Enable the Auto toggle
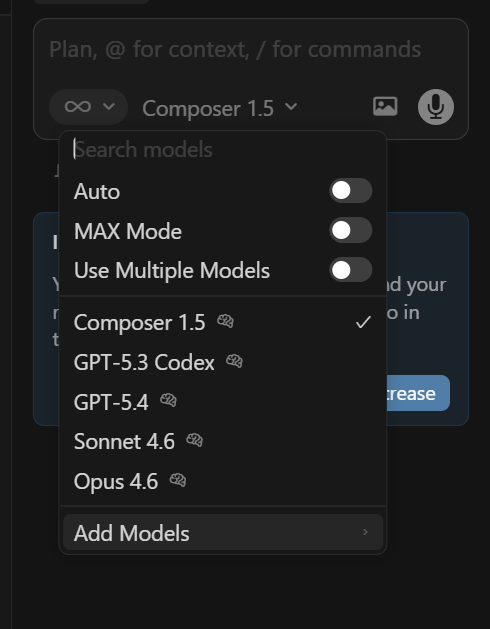Image resolution: width=490 pixels, height=629 pixels. tap(351, 191)
